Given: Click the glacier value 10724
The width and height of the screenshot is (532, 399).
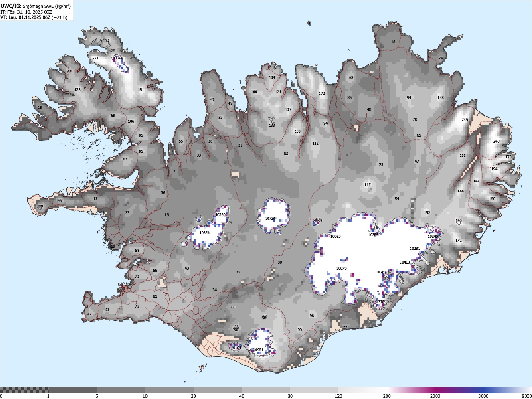Looking at the screenshot, I should pyautogui.click(x=270, y=219).
